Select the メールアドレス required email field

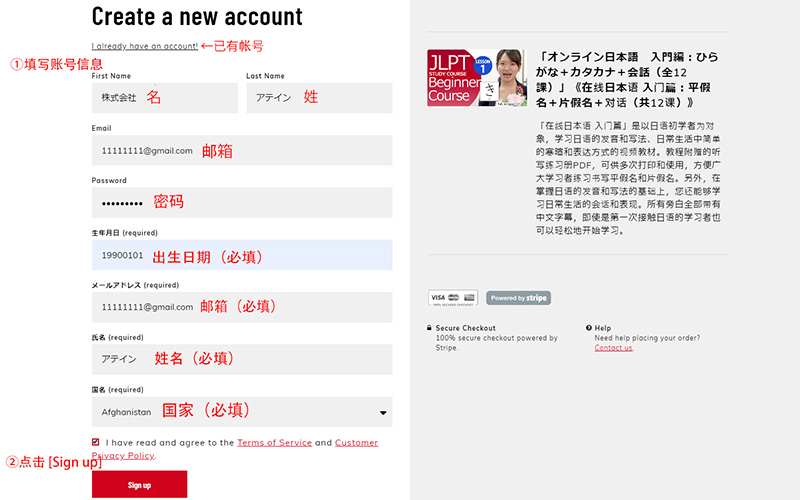[241, 307]
